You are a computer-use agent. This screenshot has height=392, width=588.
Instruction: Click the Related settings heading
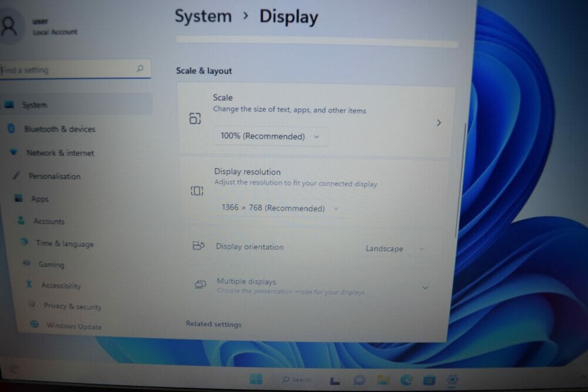(213, 324)
